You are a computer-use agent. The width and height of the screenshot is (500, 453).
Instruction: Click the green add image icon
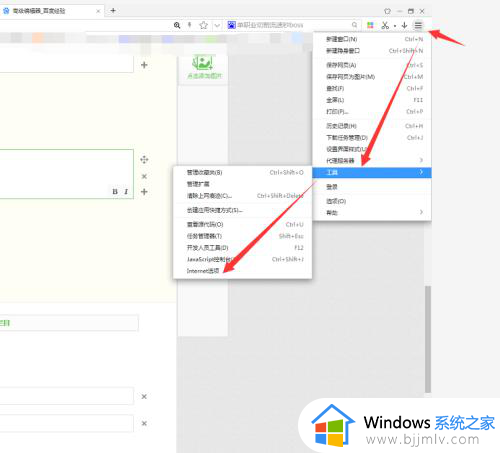(x=203, y=63)
